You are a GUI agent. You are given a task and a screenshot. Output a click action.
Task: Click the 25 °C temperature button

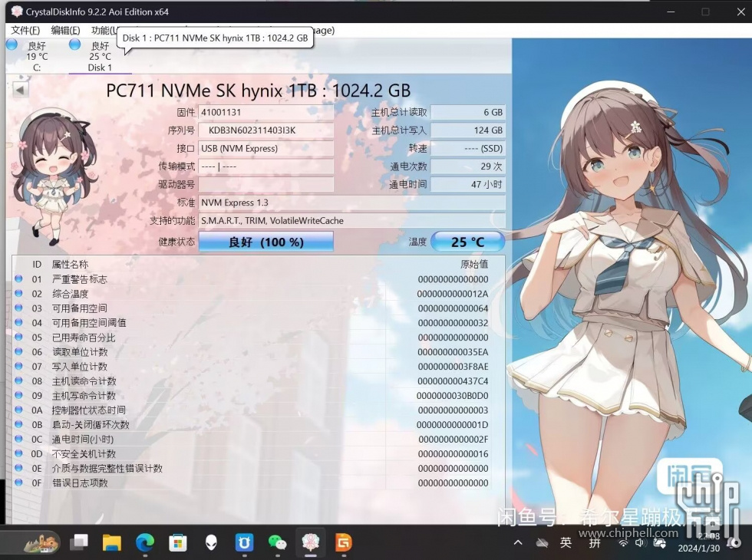[x=467, y=242]
